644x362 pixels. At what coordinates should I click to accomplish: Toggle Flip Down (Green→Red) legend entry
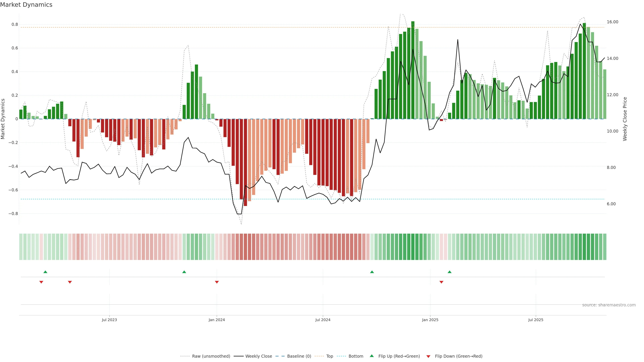point(459,356)
